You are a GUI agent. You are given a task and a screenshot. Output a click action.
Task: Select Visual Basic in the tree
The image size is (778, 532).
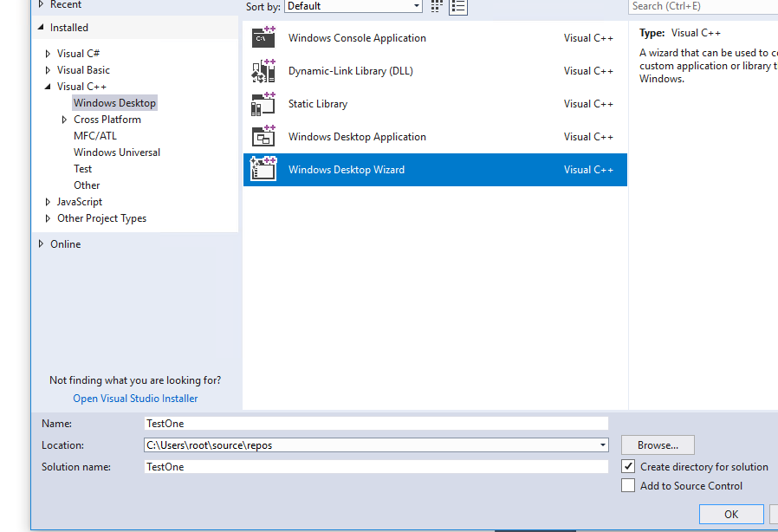(x=83, y=70)
